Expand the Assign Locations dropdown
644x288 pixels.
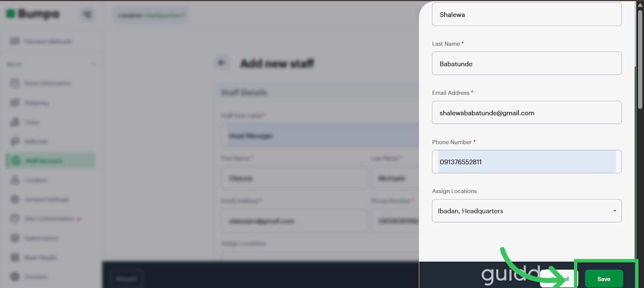point(527,211)
